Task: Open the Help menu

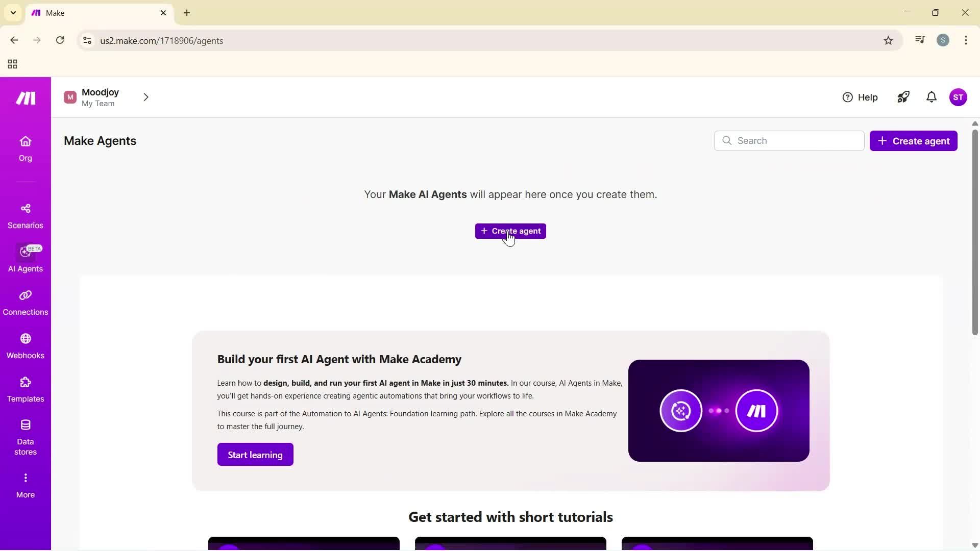Action: [860, 97]
